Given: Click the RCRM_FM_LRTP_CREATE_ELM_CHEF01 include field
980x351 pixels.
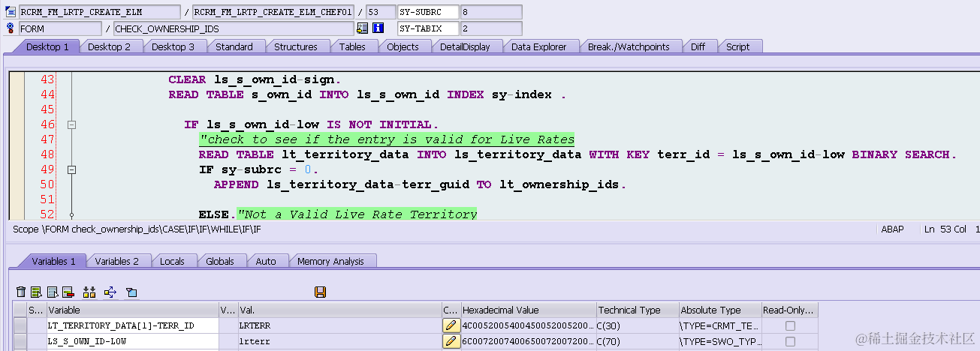Looking at the screenshot, I should (273, 12).
